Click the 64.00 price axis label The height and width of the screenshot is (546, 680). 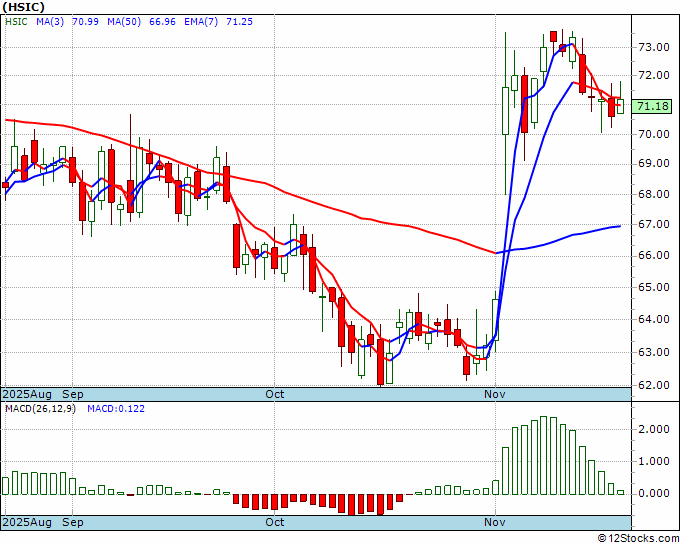coord(654,320)
